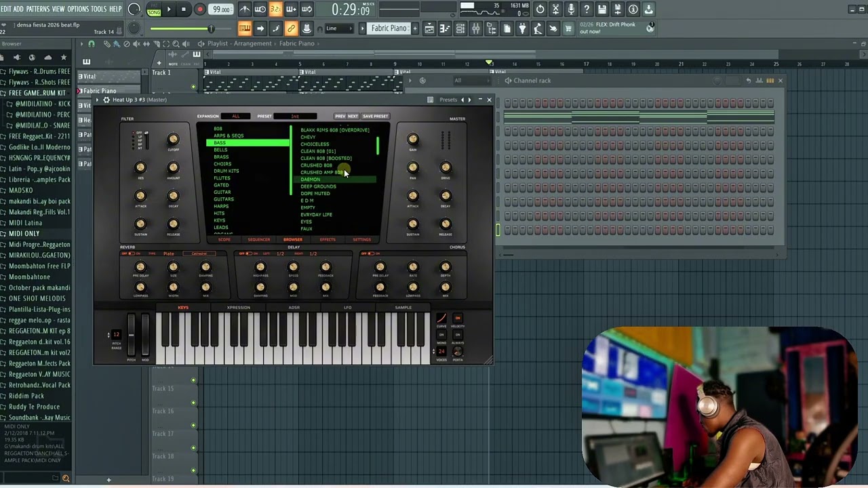This screenshot has height=488, width=868.
Task: Open the MIDI ONLY folder in Browser
Action: [24, 234]
